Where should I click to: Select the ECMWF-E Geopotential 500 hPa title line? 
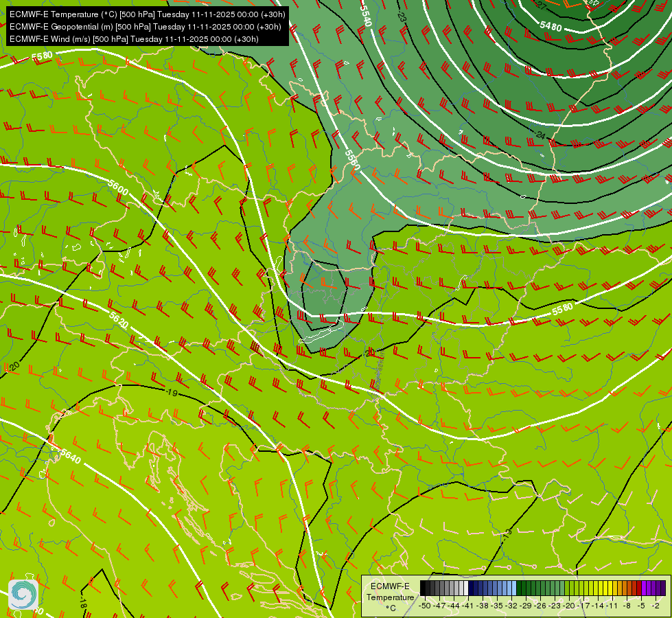(x=146, y=27)
